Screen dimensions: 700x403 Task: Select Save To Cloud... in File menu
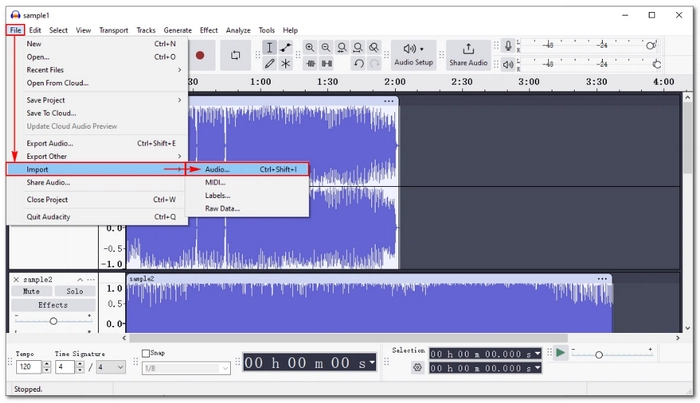(97, 113)
